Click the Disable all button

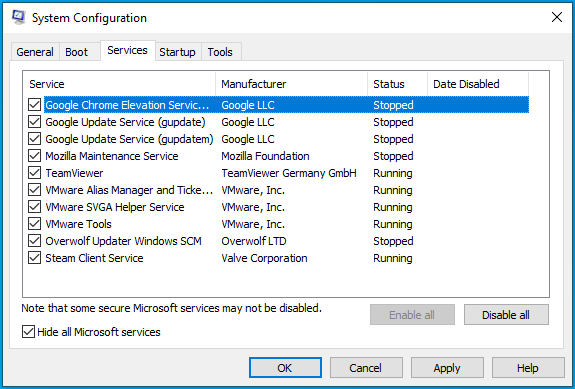(x=506, y=315)
